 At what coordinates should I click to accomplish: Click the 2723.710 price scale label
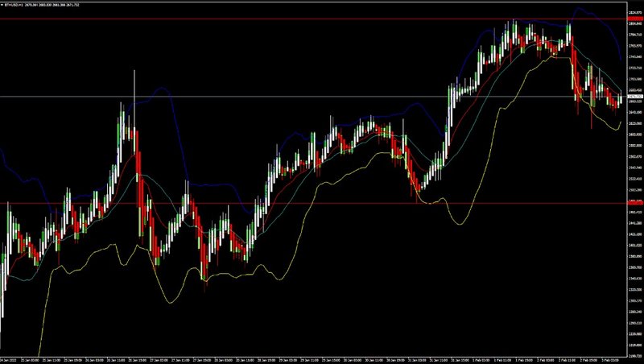pyautogui.click(x=635, y=68)
